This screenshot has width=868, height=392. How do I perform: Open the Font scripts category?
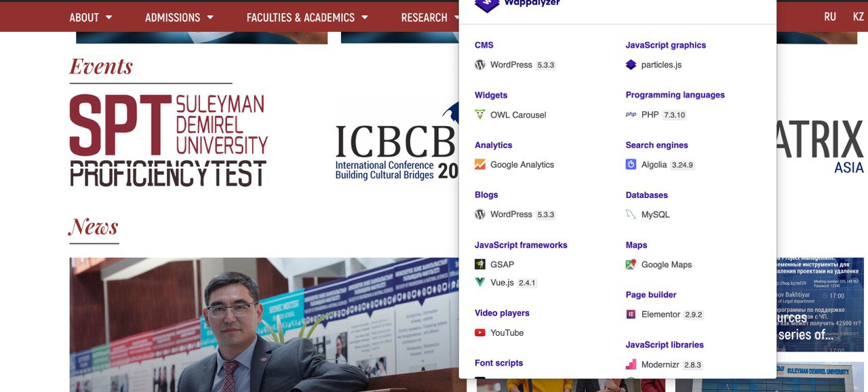[x=499, y=363]
